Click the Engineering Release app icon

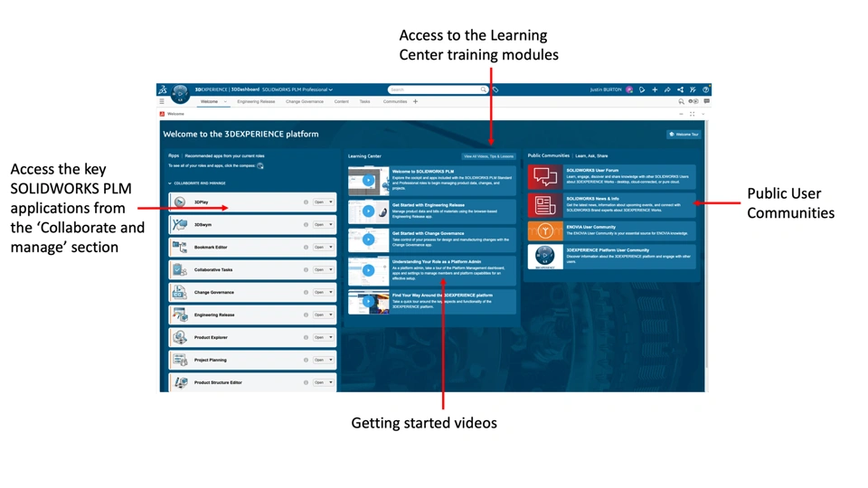[179, 314]
